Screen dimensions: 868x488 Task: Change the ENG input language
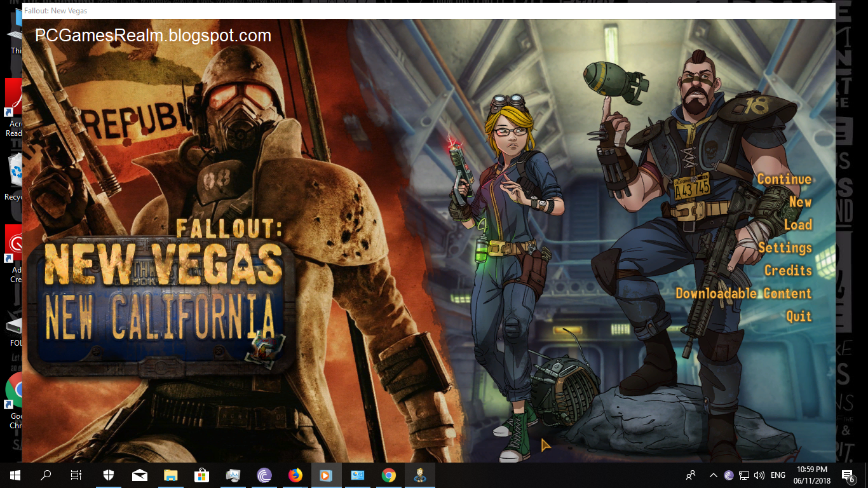[x=778, y=475]
